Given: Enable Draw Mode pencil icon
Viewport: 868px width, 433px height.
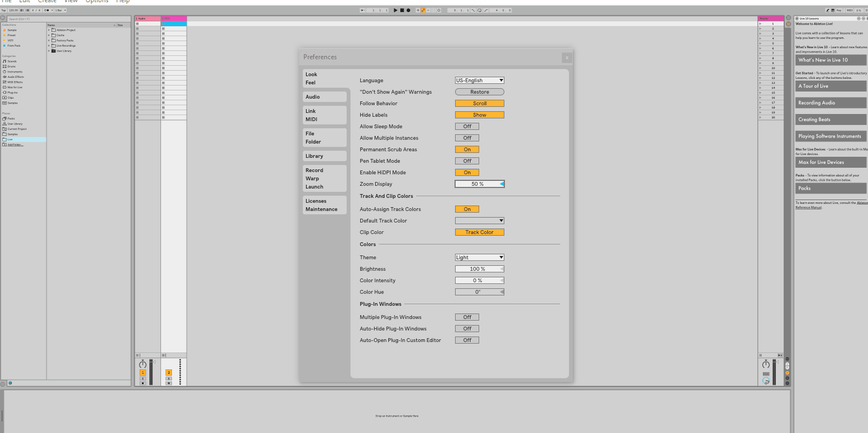Looking at the screenshot, I should [827, 10].
